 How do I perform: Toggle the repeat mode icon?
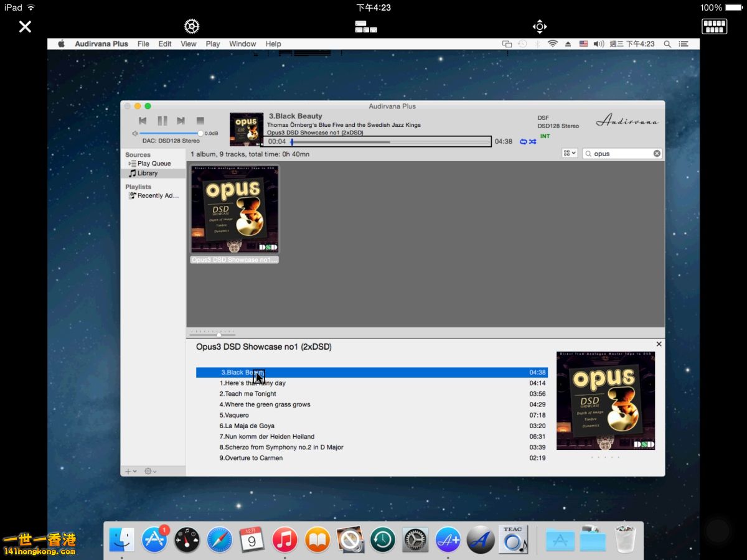pyautogui.click(x=524, y=142)
